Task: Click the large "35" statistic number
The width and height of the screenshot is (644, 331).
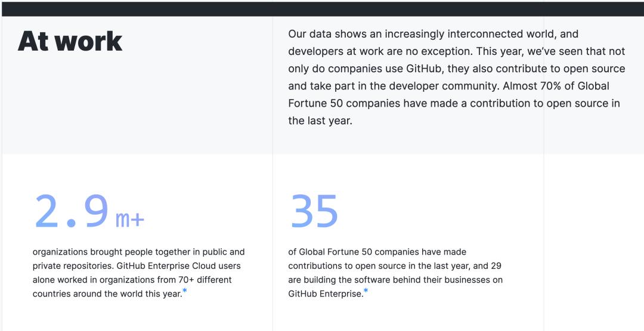Action: tap(314, 212)
